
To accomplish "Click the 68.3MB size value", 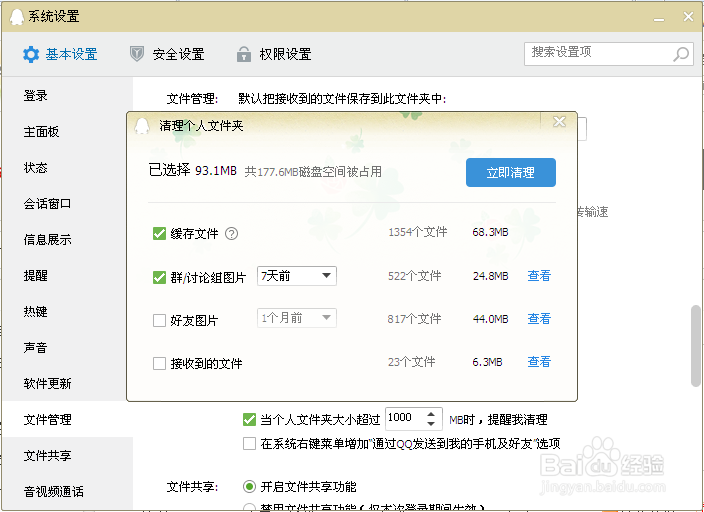I will [x=490, y=232].
